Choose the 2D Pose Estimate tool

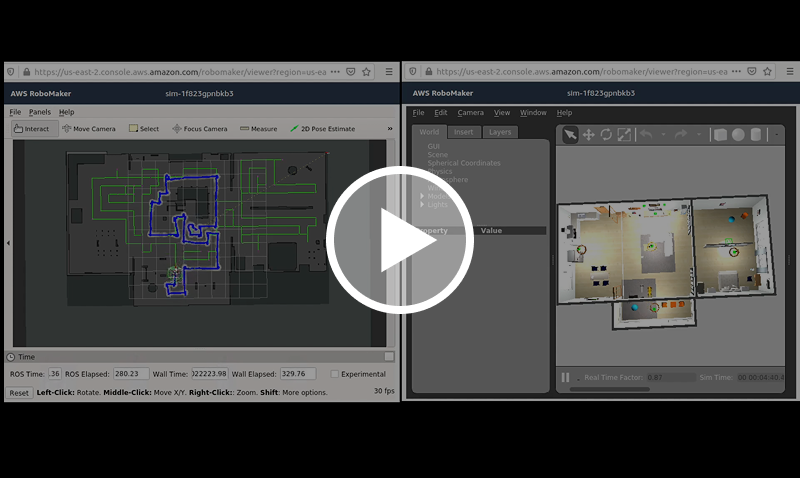[322, 129]
